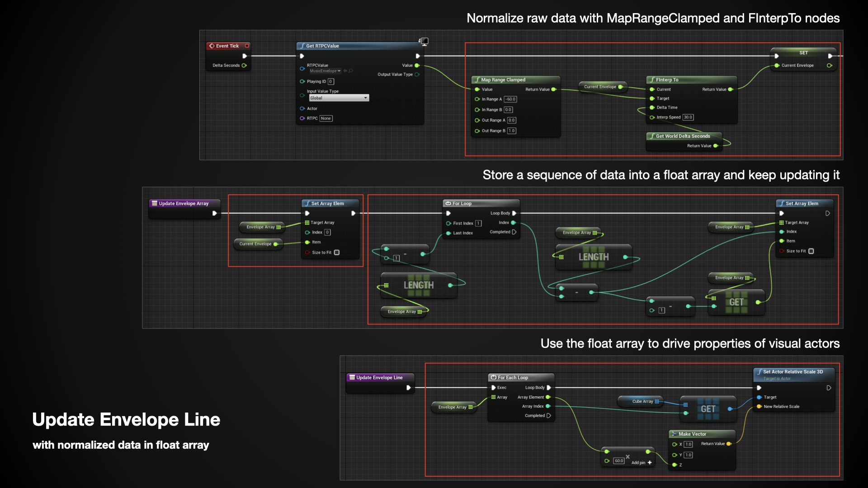Click the Event Tick red delegate pin
The width and height of the screenshot is (868, 488).
point(247,46)
